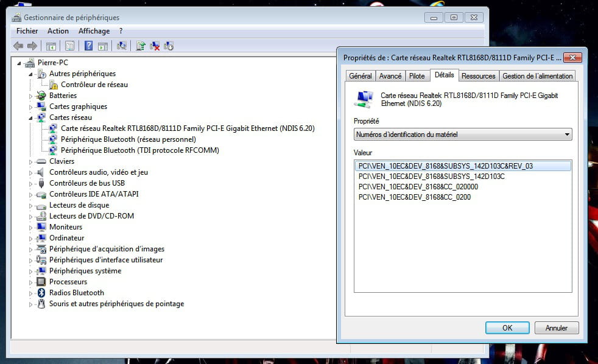
Task: Expand the Cartes graphiques node
Action: point(31,107)
